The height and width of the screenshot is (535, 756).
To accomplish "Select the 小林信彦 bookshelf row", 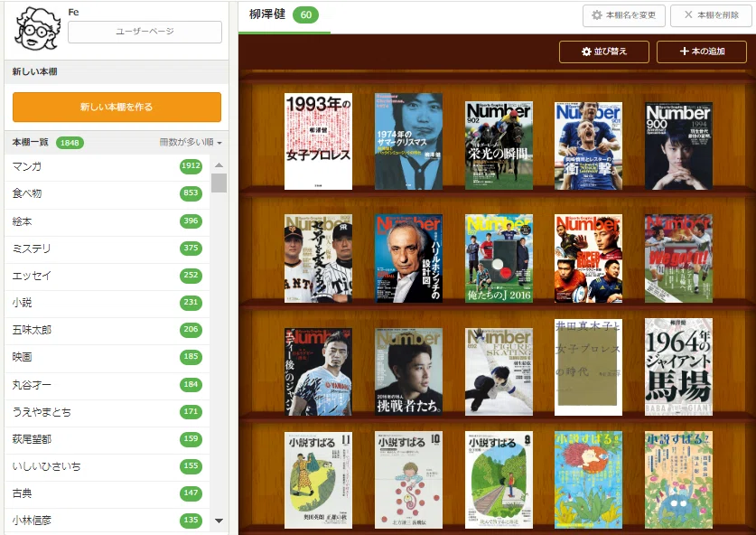I will 107,521.
